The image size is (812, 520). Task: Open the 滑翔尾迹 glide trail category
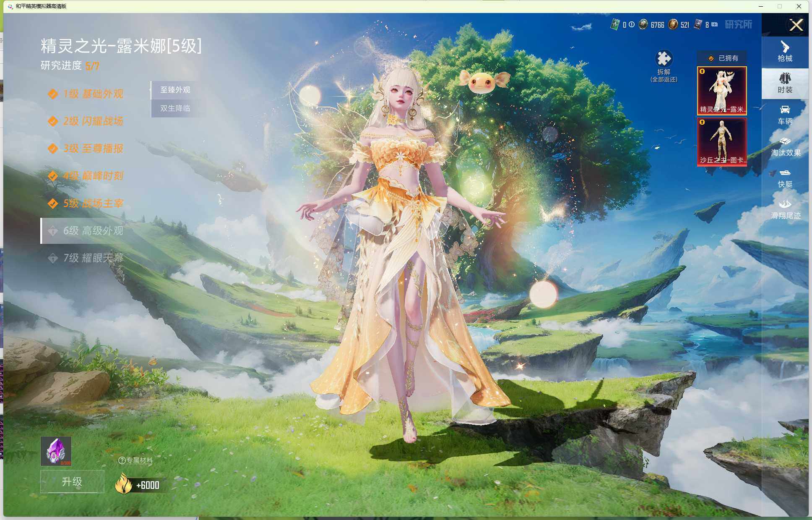pos(785,209)
